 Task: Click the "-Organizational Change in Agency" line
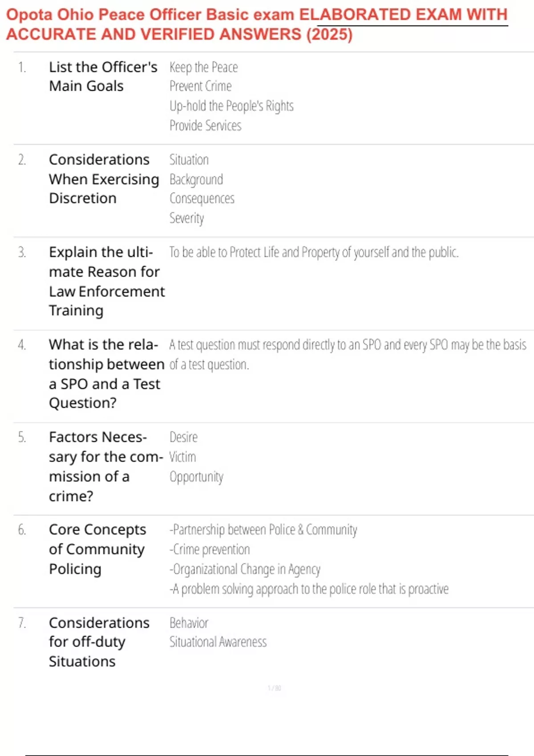click(x=245, y=569)
